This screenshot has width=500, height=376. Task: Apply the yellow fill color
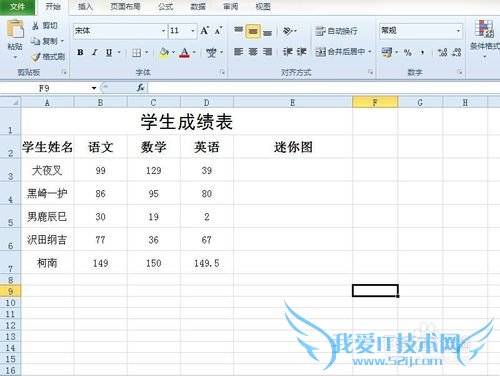(164, 52)
